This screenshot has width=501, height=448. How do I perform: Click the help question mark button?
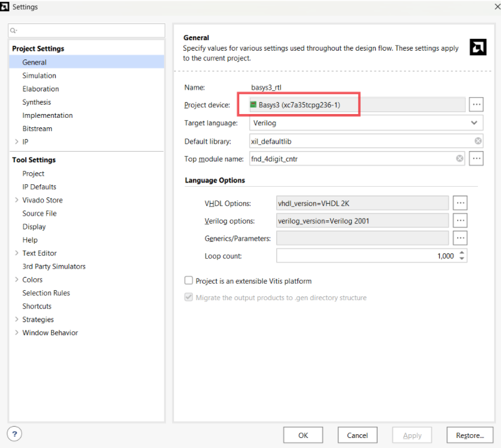(14, 434)
